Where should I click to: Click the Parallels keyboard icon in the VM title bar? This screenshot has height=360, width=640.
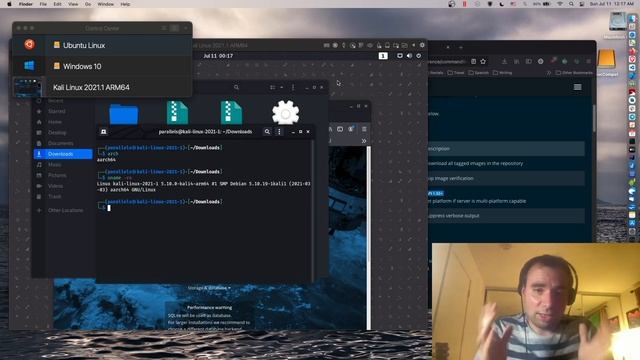tap(327, 45)
